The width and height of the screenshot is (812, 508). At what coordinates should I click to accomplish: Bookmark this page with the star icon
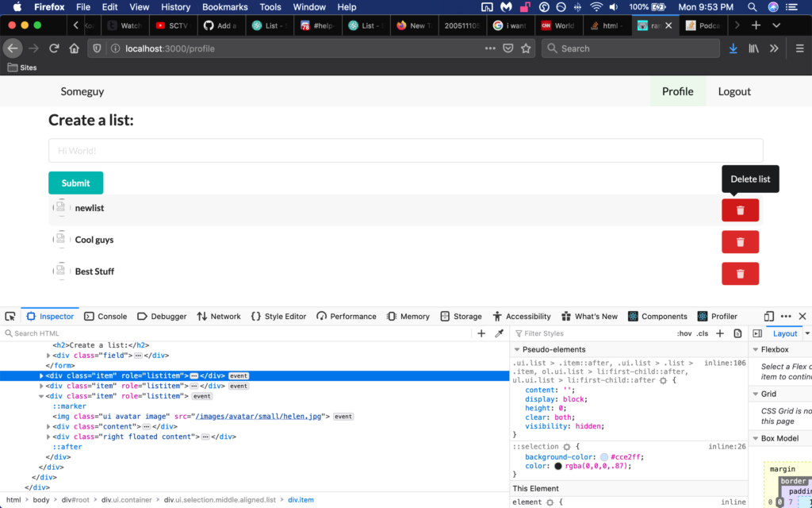[x=526, y=48]
